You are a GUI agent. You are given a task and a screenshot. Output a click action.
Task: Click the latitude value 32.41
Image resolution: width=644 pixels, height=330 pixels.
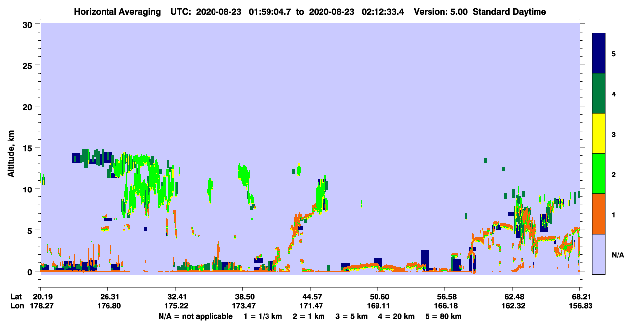tap(175, 297)
